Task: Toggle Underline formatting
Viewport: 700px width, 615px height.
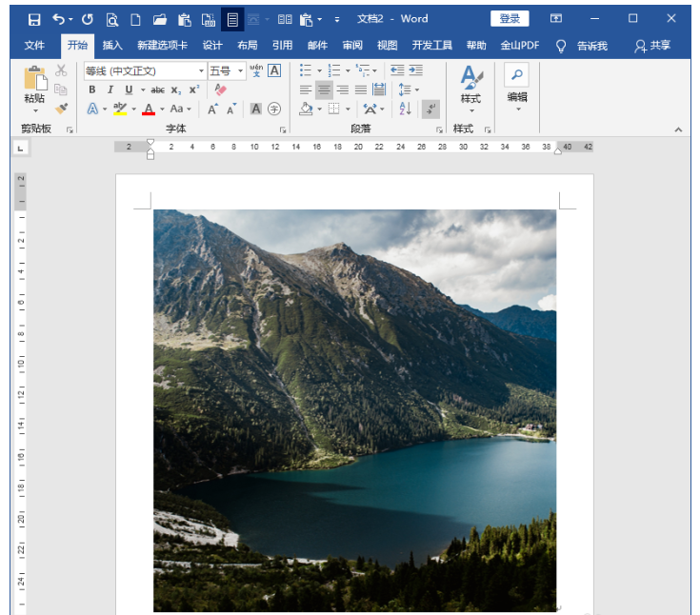Action: (129, 89)
